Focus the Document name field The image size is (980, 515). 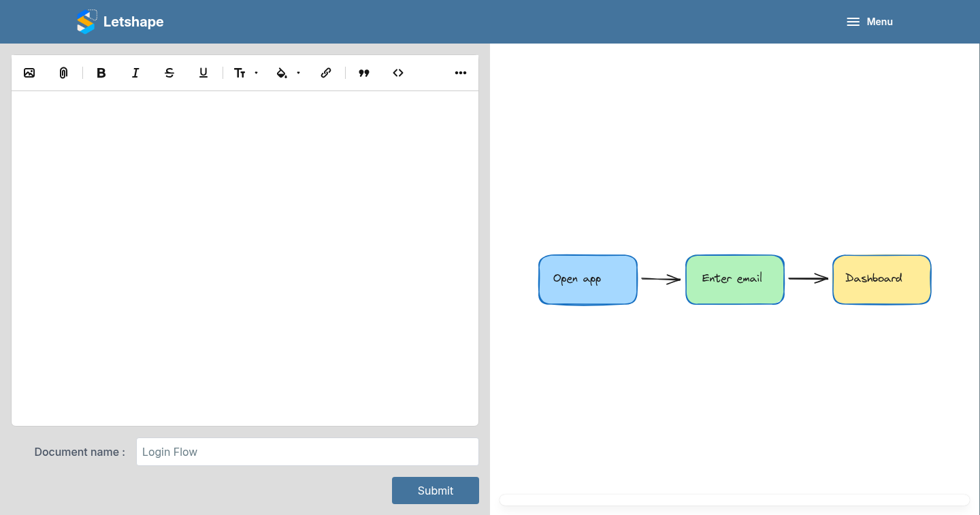click(x=308, y=452)
